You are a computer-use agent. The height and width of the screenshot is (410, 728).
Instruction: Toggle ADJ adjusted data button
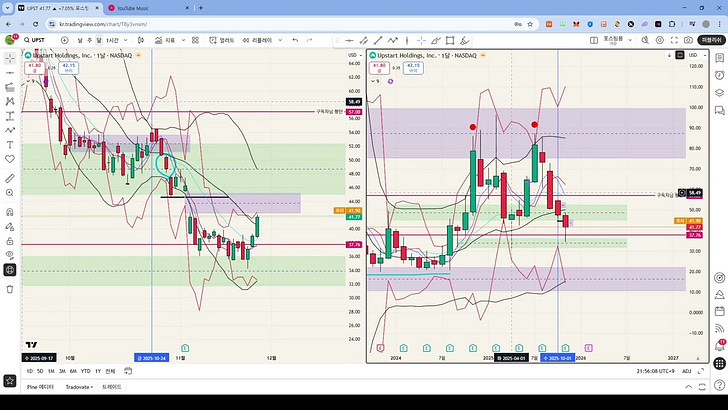687,371
